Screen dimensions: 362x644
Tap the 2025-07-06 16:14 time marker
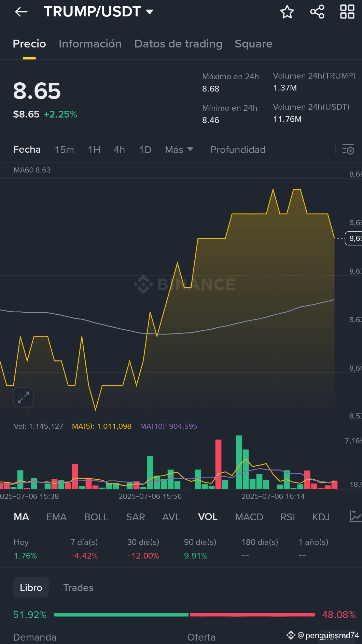[273, 496]
